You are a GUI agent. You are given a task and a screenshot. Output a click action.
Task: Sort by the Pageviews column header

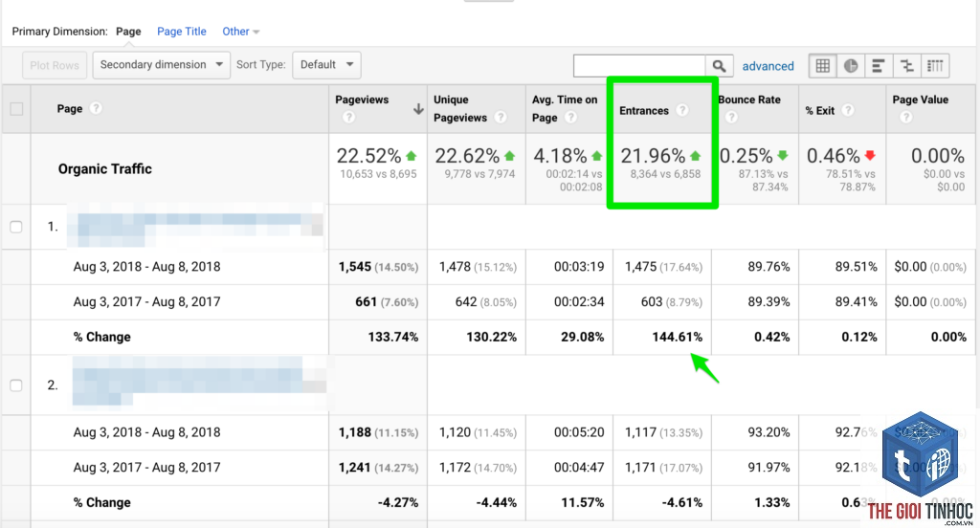(x=361, y=100)
